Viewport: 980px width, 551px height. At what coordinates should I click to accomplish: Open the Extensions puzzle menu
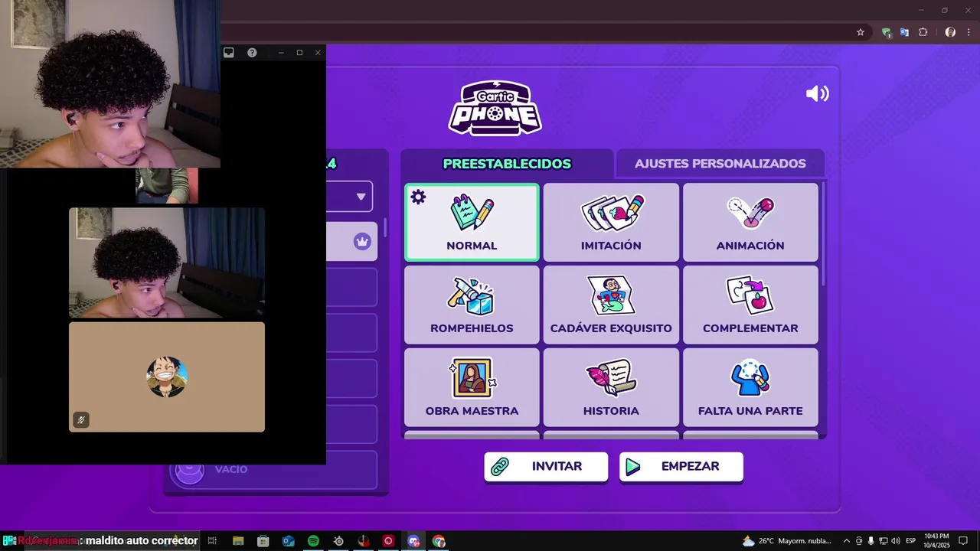[x=923, y=32]
